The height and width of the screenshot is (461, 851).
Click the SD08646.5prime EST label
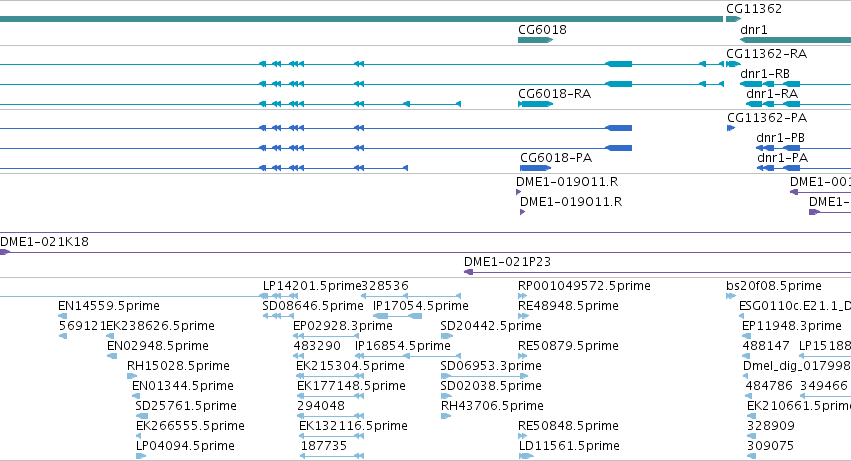coord(313,306)
